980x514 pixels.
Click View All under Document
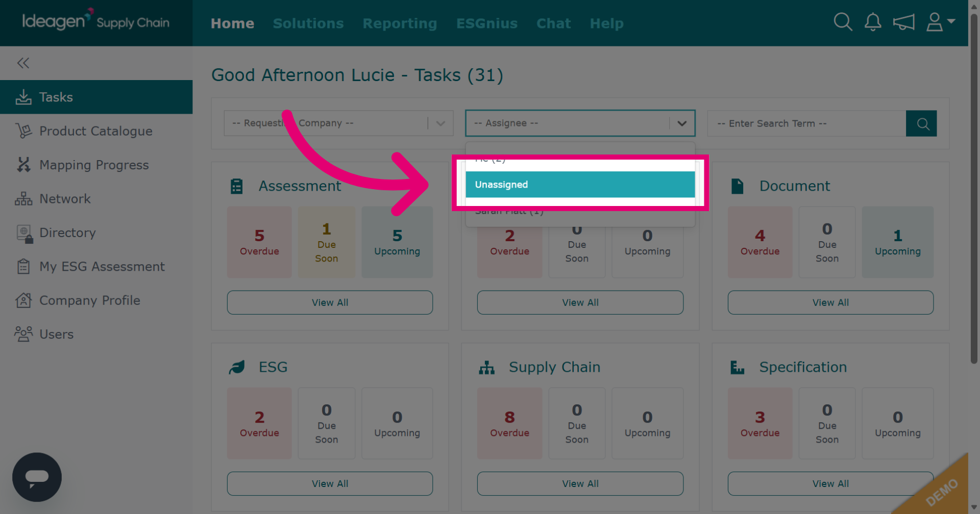(x=830, y=302)
